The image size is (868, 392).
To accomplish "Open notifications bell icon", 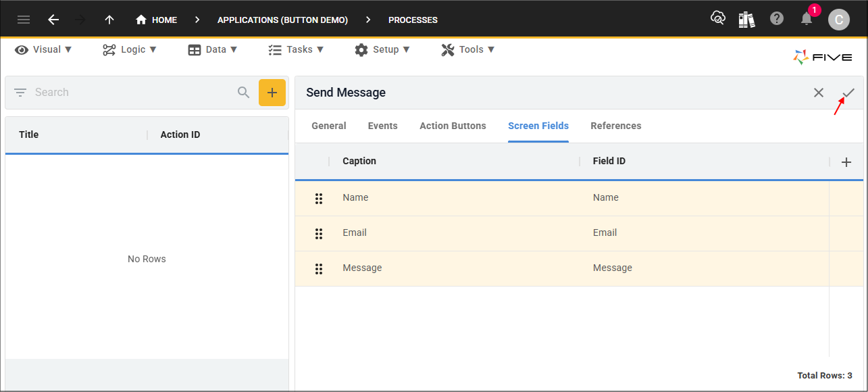I will point(807,19).
